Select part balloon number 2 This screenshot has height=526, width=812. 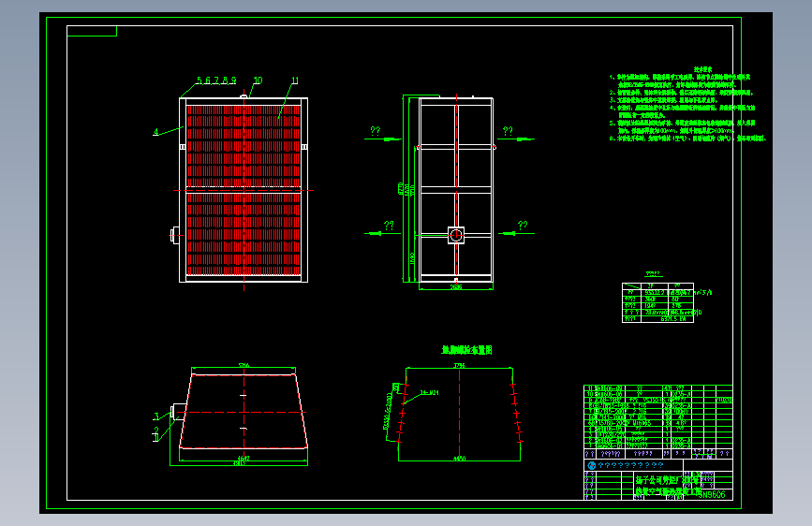[x=156, y=431]
